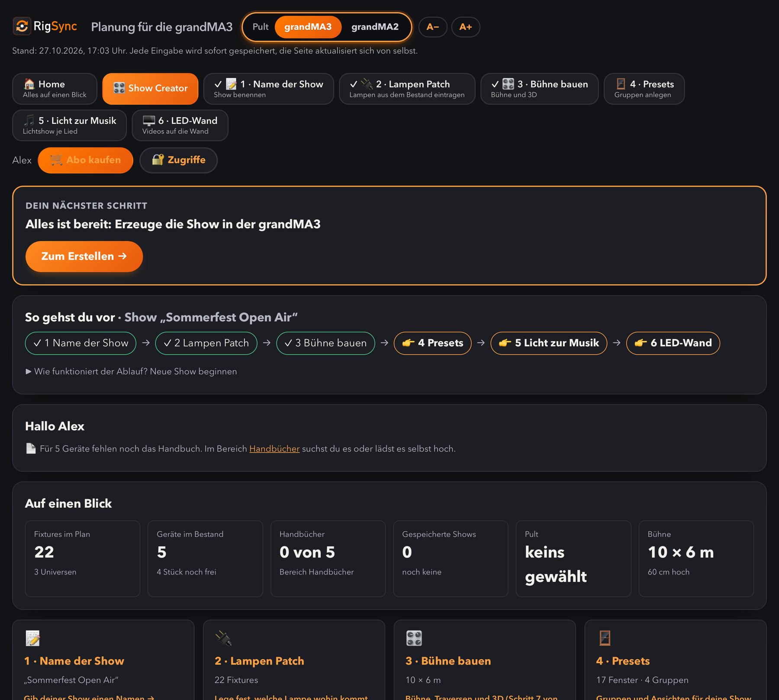This screenshot has height=700, width=779.
Task: Select step chip 4 Presets
Action: 432,343
